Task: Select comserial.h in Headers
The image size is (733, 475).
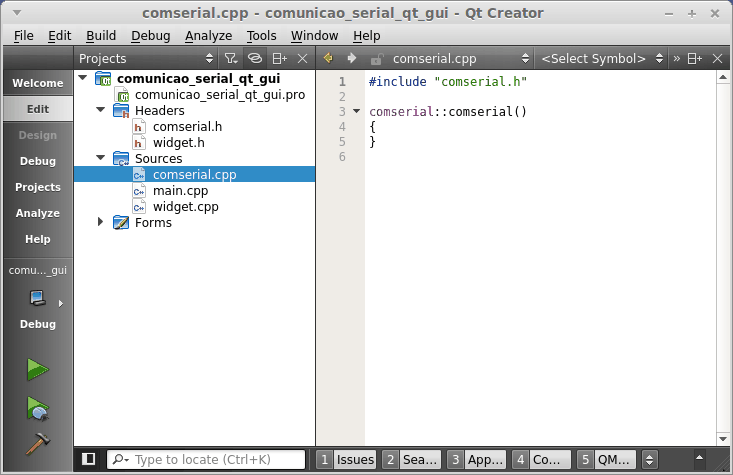Action: [187, 127]
